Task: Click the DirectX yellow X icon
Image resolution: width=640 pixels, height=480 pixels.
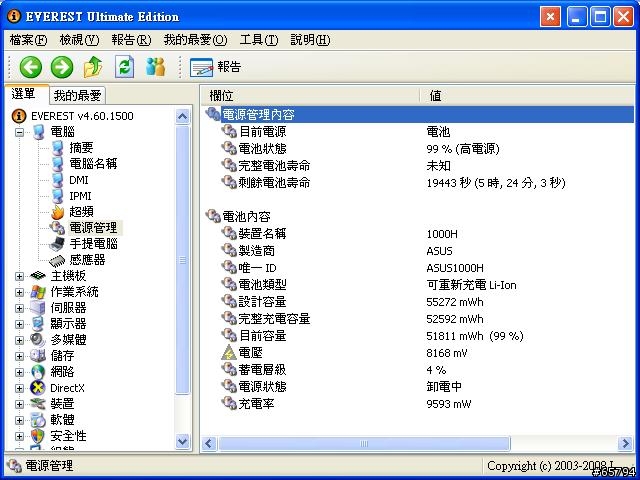Action: (38, 388)
